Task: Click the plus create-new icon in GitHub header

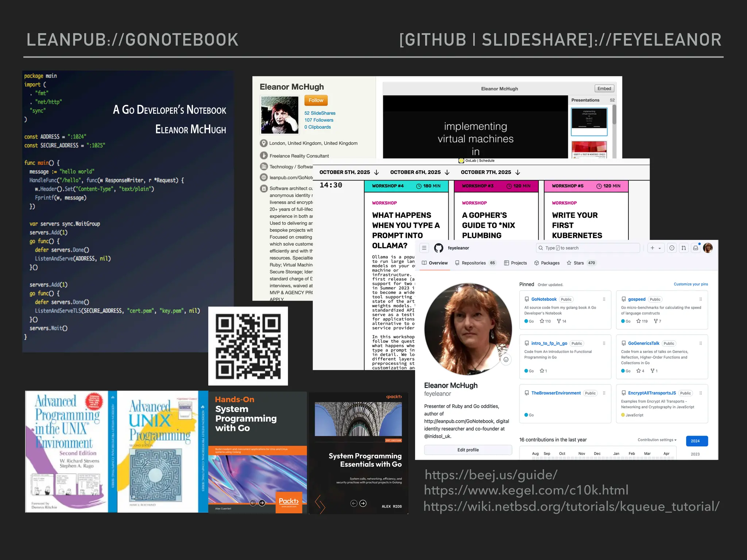Action: point(653,248)
